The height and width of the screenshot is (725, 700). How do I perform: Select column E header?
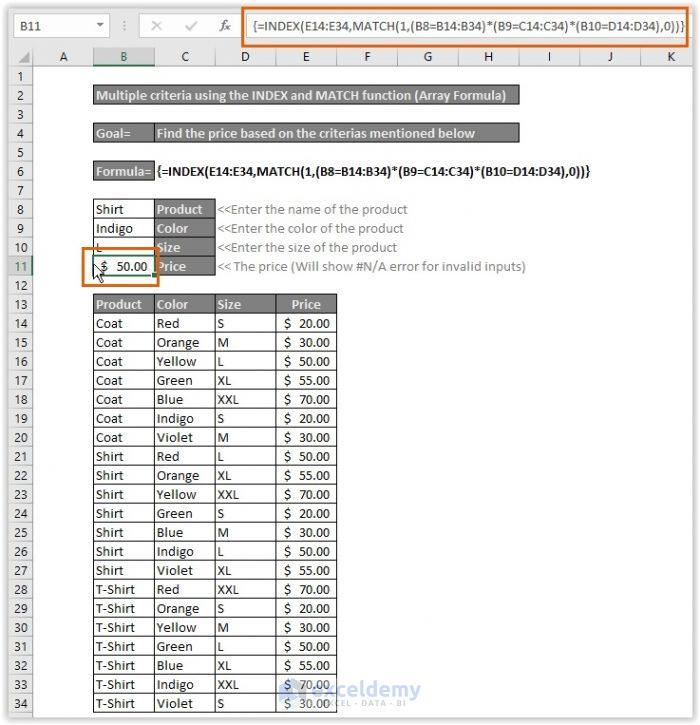point(306,57)
